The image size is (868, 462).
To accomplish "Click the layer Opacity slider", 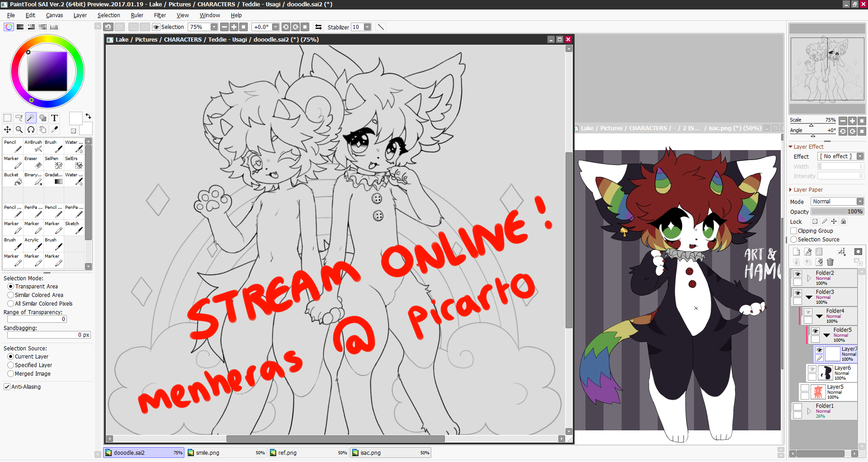I will [x=837, y=212].
